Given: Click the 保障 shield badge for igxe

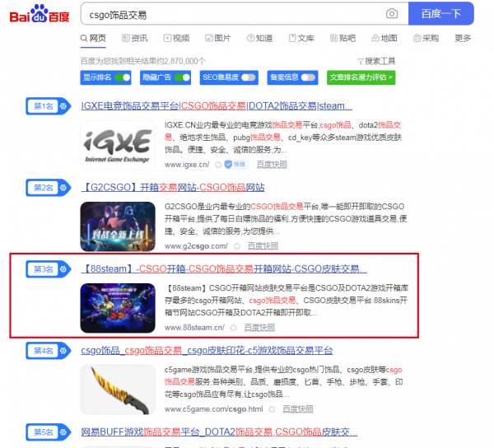Looking at the screenshot, I should pyautogui.click(x=236, y=165).
